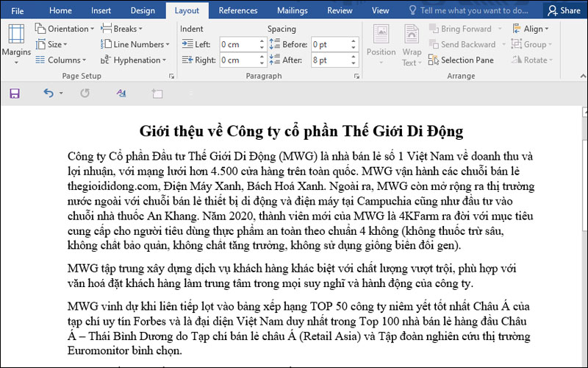The image size is (588, 368).
Task: Increase the left indent with the up arrow
Action: pyautogui.click(x=262, y=41)
